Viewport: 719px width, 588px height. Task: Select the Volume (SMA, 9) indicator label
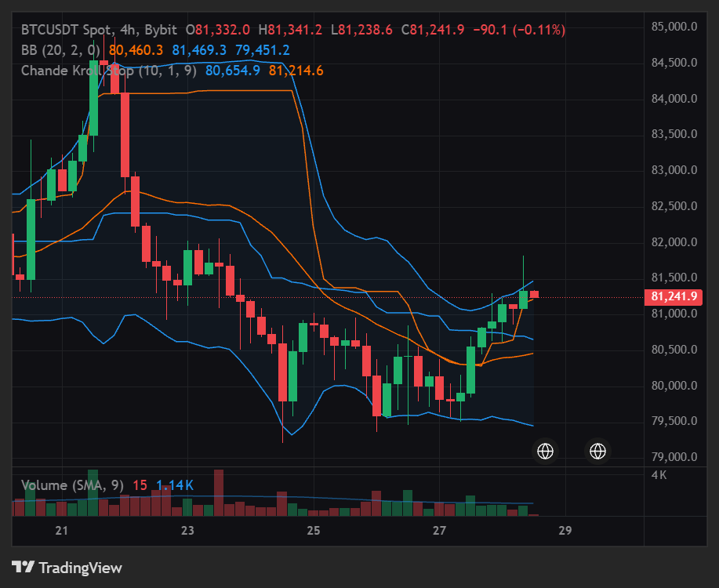point(72,485)
